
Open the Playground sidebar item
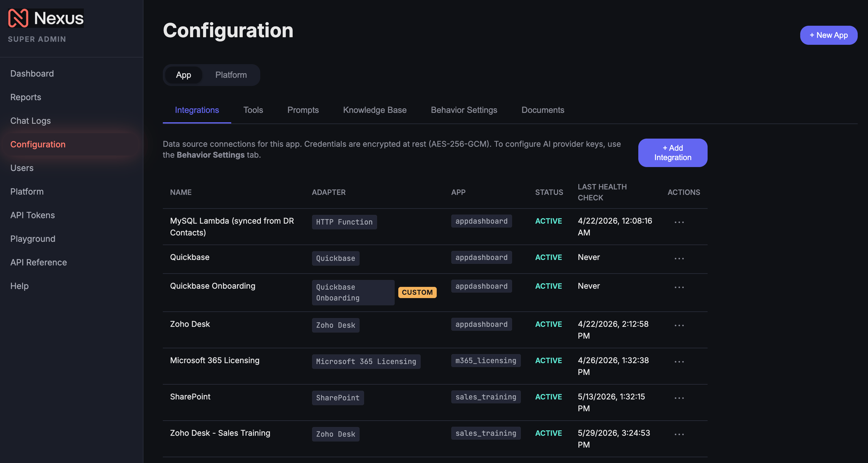pos(33,238)
